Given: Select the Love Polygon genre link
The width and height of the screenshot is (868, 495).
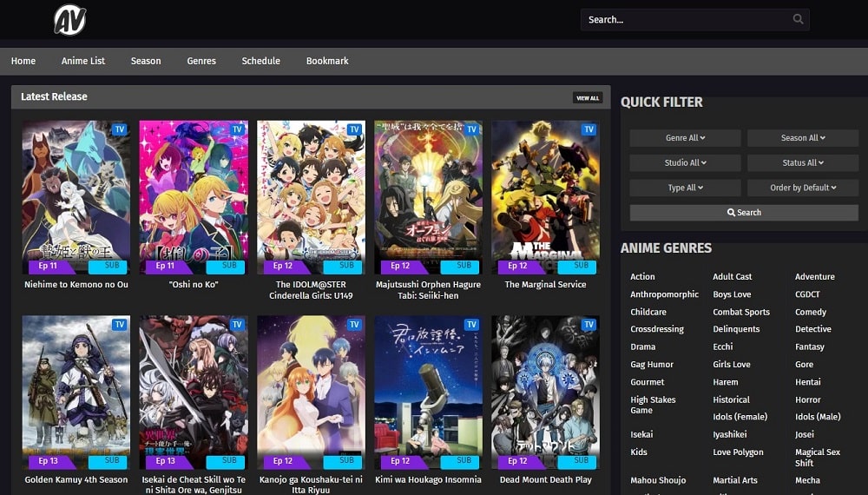Looking at the screenshot, I should [x=738, y=452].
